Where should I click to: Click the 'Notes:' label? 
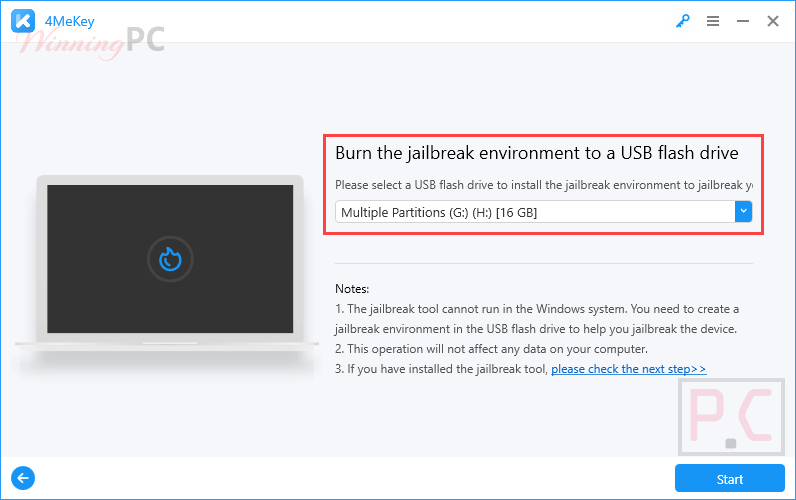[352, 288]
